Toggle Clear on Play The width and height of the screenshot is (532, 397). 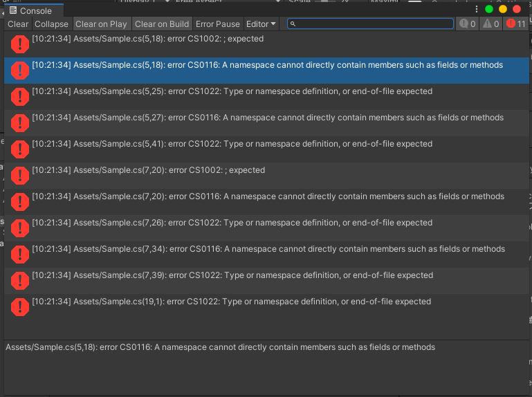(101, 24)
